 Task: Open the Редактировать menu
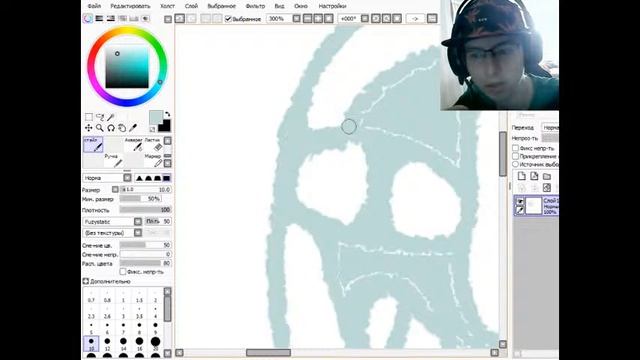click(x=130, y=6)
